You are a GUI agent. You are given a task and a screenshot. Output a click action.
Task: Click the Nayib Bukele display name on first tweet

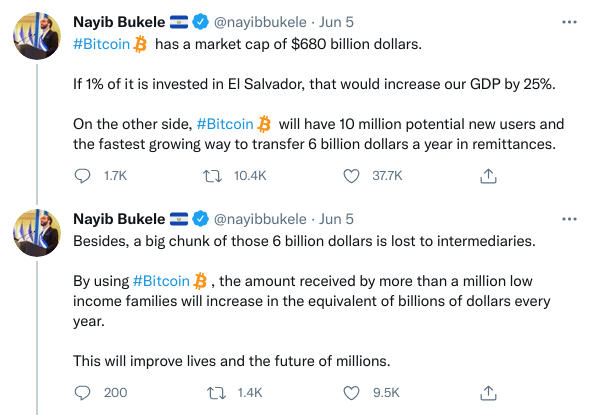[x=119, y=22]
